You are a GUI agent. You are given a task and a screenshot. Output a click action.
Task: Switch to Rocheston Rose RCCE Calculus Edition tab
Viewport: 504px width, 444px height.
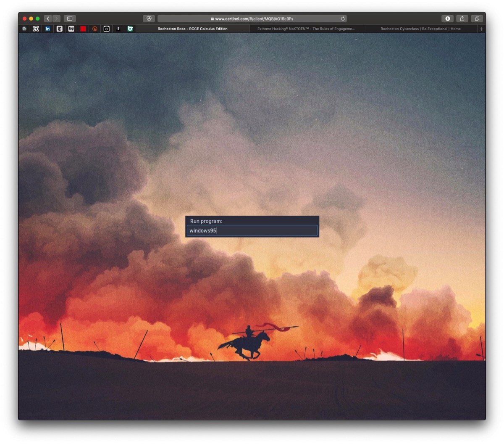pos(193,29)
